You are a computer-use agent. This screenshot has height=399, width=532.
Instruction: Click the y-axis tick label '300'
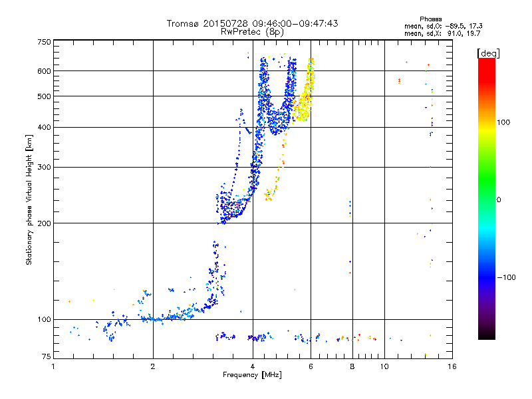(44, 168)
